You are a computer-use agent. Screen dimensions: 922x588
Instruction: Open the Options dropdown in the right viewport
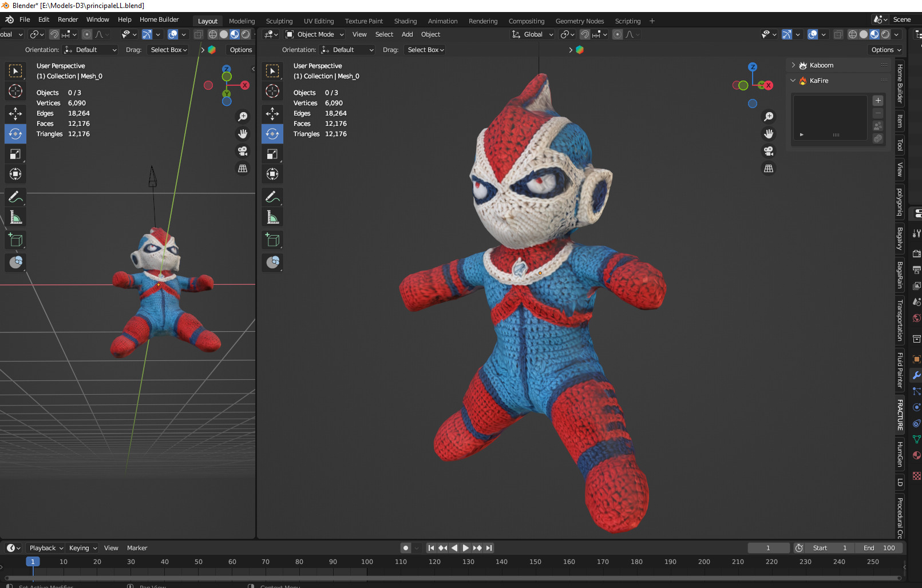pos(885,50)
